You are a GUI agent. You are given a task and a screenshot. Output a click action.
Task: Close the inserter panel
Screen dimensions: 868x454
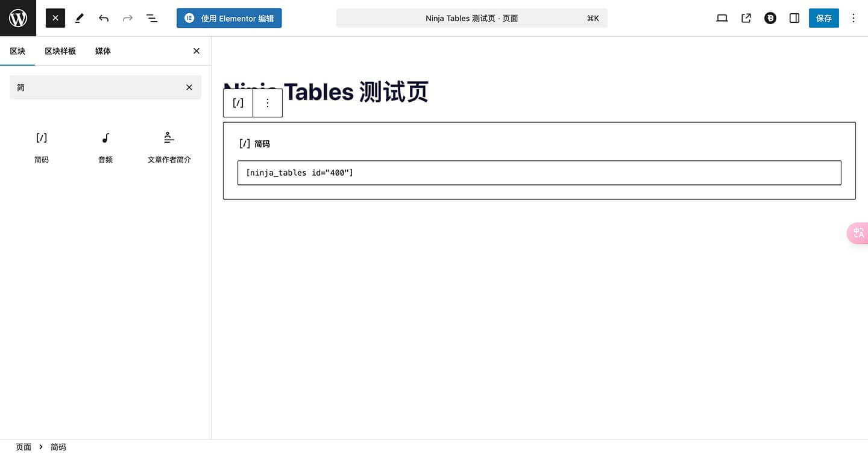tap(197, 51)
